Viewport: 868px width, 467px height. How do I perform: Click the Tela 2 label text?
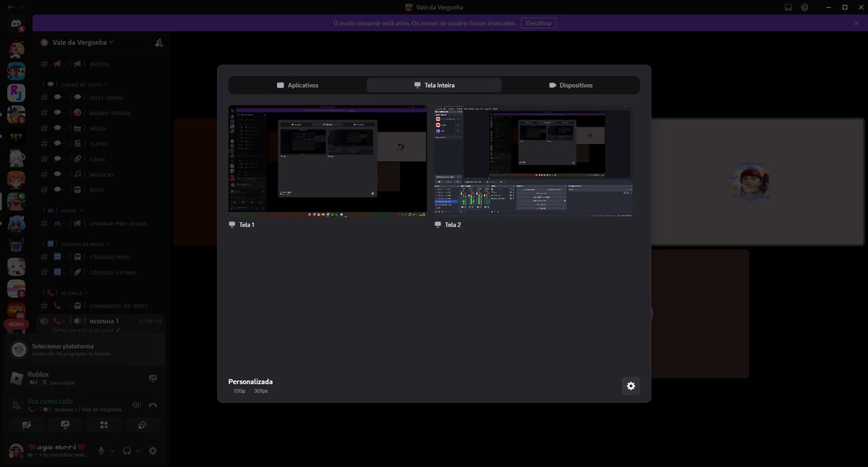click(453, 224)
